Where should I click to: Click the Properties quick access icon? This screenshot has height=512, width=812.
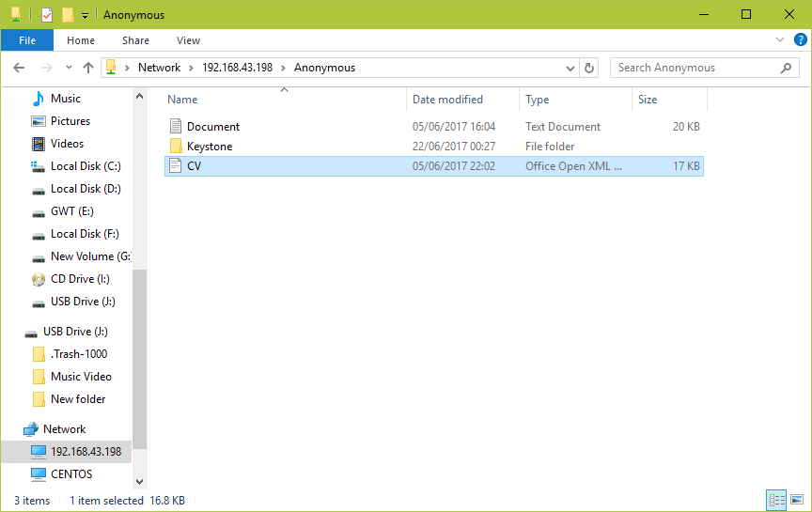[47, 14]
